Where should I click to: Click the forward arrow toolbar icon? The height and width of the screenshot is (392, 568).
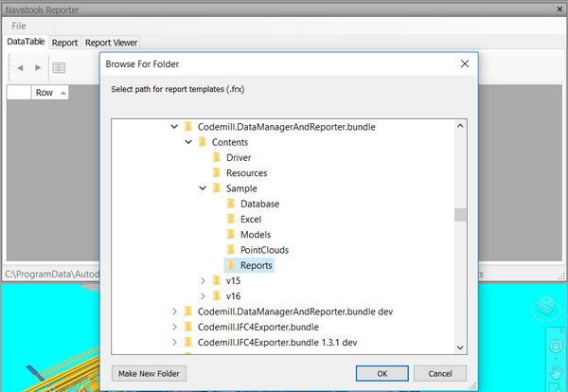coord(38,67)
